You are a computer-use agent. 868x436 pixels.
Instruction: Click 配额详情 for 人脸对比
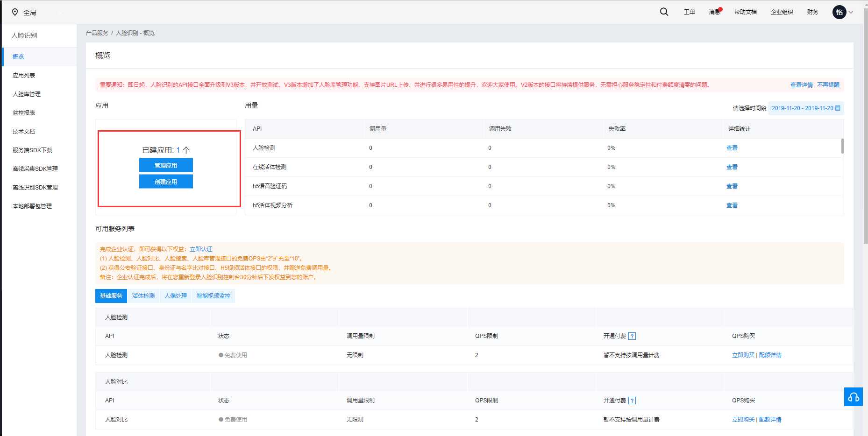coord(770,420)
